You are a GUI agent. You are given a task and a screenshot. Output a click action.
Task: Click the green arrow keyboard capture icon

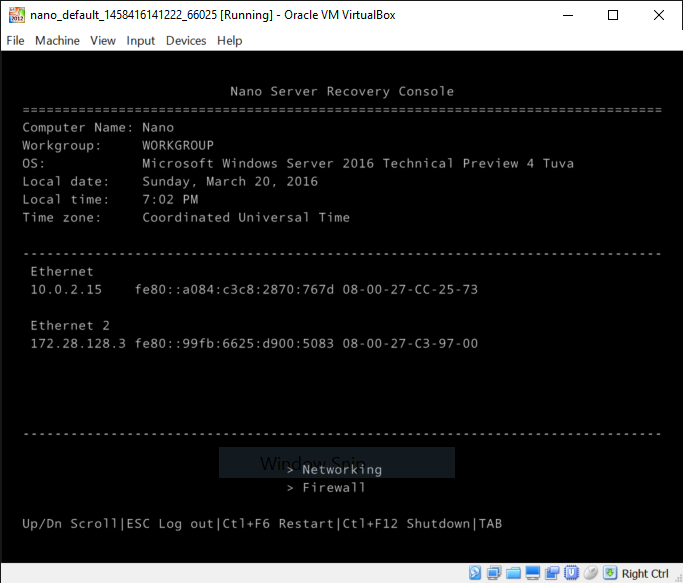click(x=610, y=573)
